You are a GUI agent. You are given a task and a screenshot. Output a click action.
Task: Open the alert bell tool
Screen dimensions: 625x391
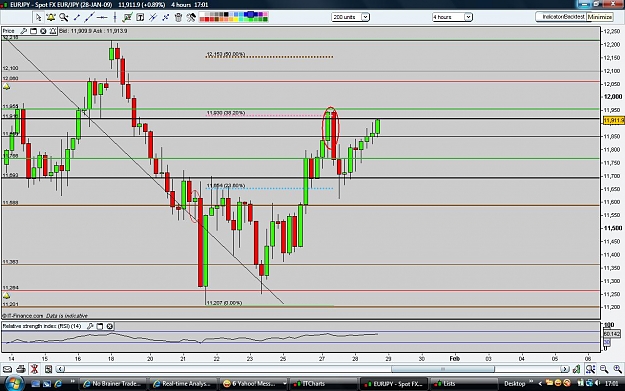pyautogui.click(x=51, y=17)
